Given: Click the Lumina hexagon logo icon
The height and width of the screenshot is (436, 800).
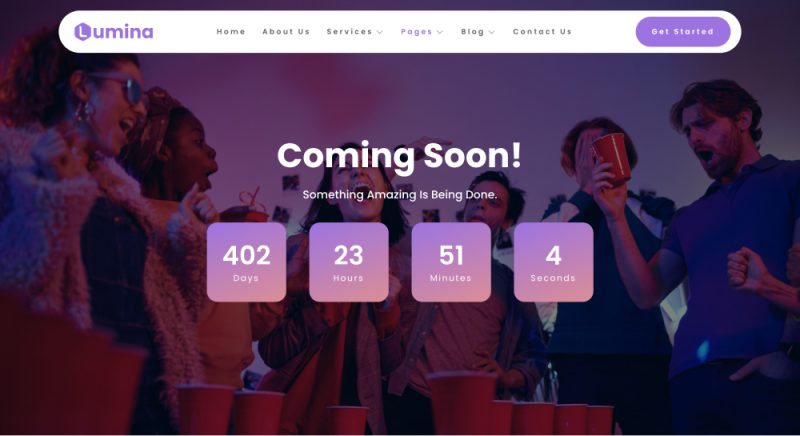Looking at the screenshot, I should pyautogui.click(x=83, y=32).
